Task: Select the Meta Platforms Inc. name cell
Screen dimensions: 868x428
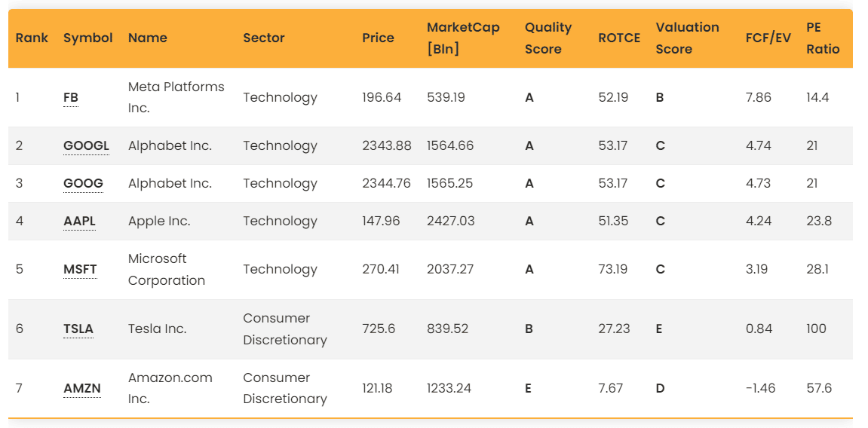Action: [x=176, y=97]
